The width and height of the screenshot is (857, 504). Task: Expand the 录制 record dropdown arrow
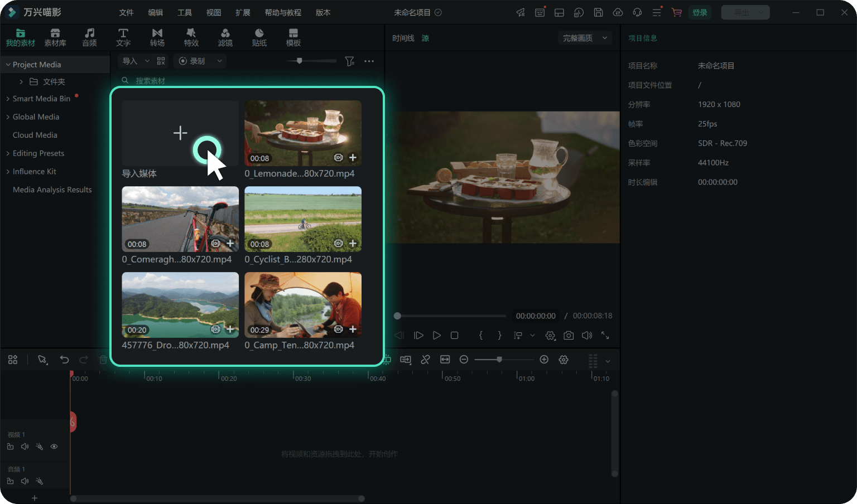tap(219, 61)
